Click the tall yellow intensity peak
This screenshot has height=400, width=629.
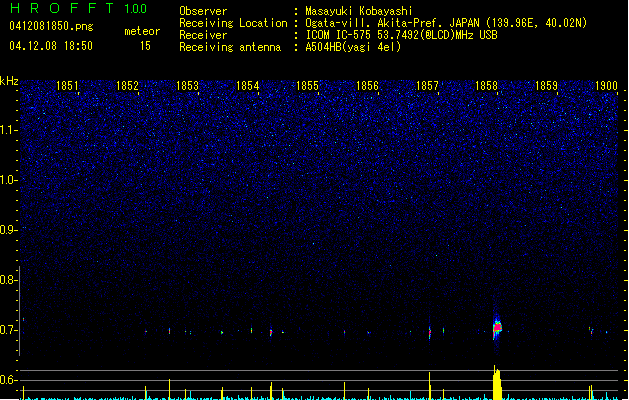point(497,384)
